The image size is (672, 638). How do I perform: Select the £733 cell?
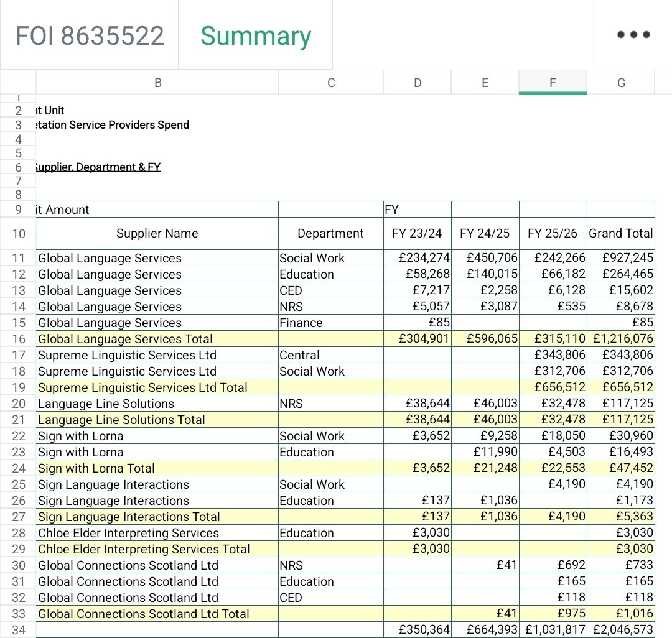(621, 565)
